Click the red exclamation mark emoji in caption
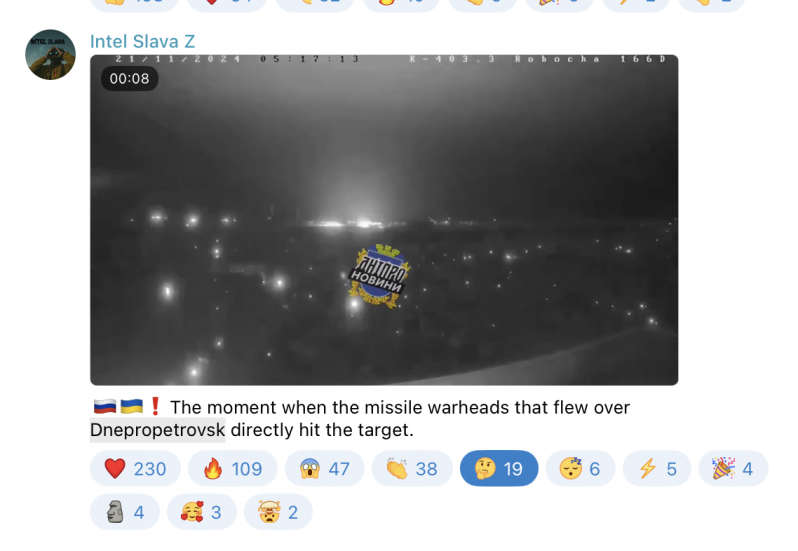 tap(155, 407)
